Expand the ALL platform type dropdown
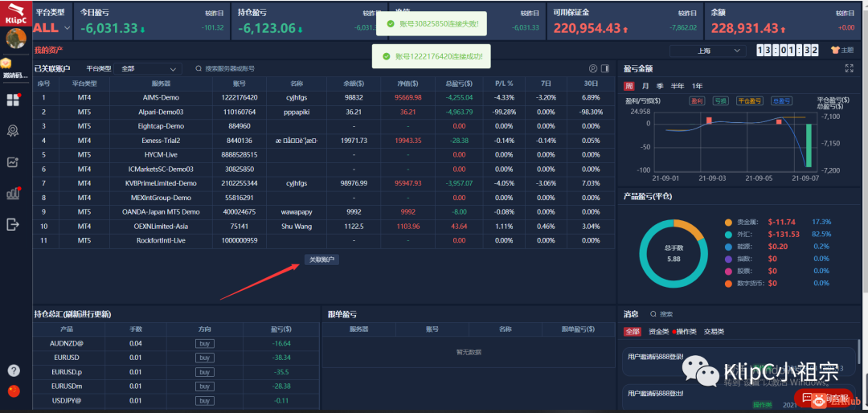868x413 pixels. pos(52,27)
